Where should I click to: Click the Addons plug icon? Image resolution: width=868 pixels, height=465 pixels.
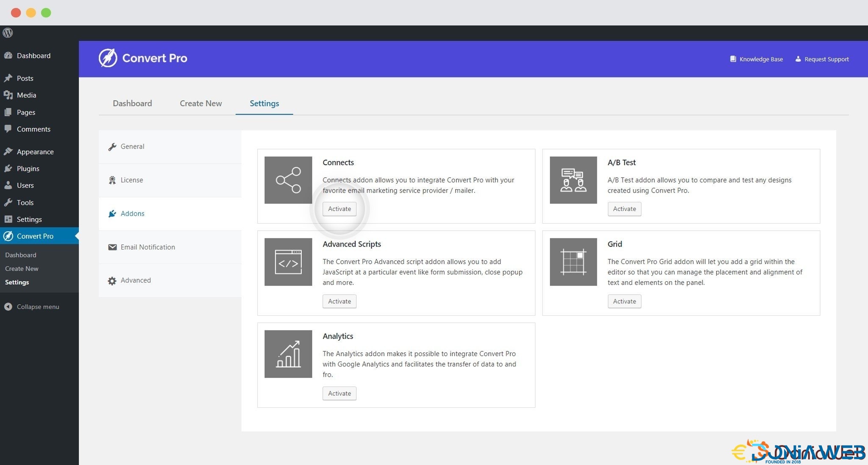(x=112, y=213)
